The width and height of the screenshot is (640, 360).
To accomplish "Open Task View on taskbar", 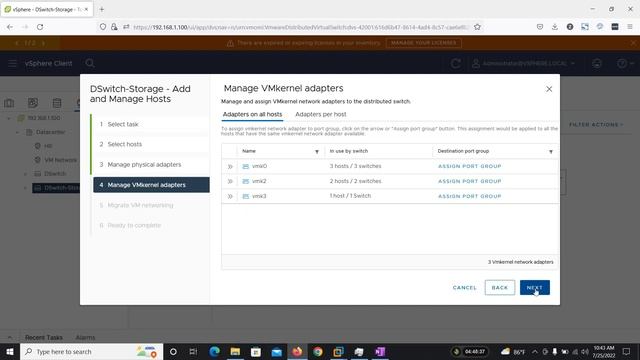I will tap(193, 351).
